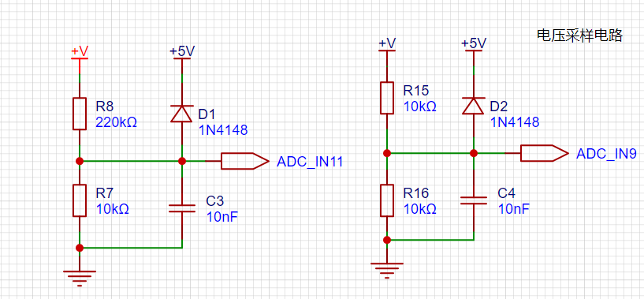Viewport: 644px width, 299px height.
Task: Select the 10nF value of C3
Action: coord(222,216)
